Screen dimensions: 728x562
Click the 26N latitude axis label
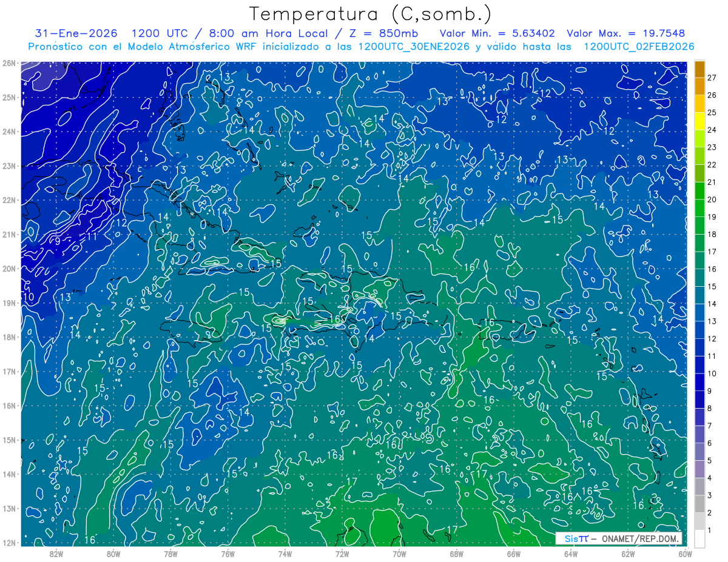[9, 63]
